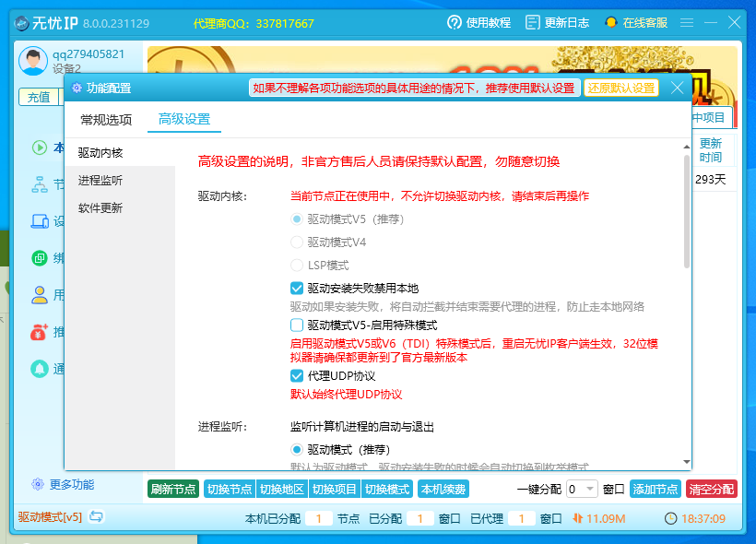Image resolution: width=756 pixels, height=544 pixels.
Task: Click the 已代理 窗口 count field
Action: point(521,518)
